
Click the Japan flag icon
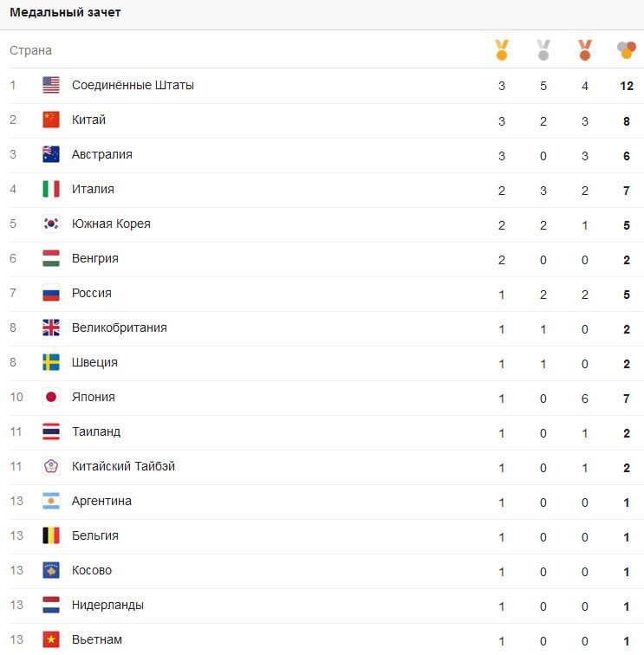(x=51, y=398)
